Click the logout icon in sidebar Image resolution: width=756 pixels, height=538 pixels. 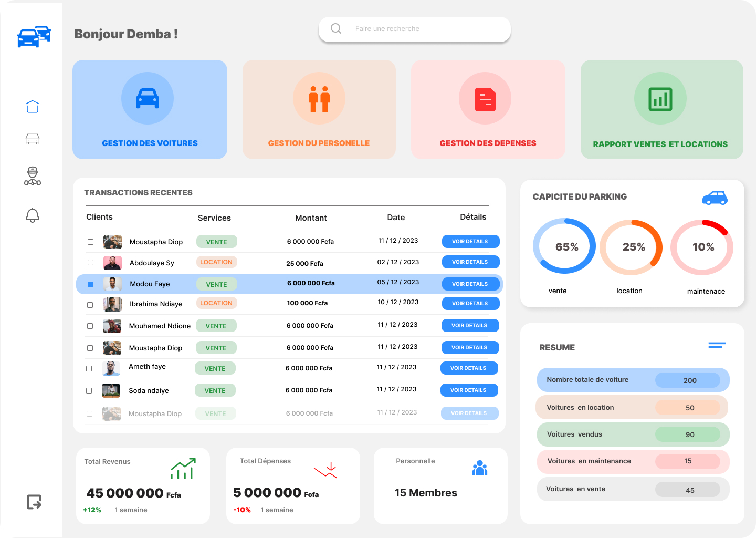[x=34, y=502]
